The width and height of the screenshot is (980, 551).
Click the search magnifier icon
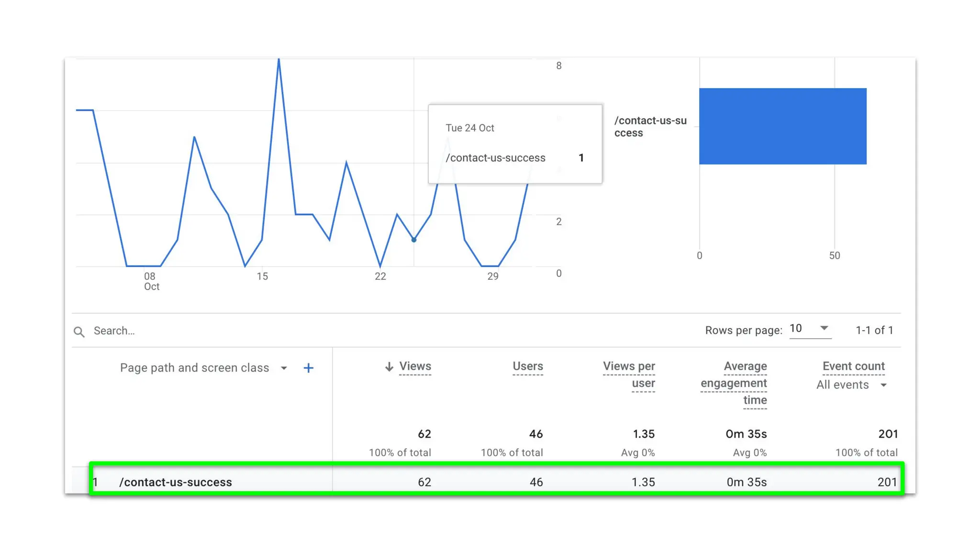tap(79, 331)
